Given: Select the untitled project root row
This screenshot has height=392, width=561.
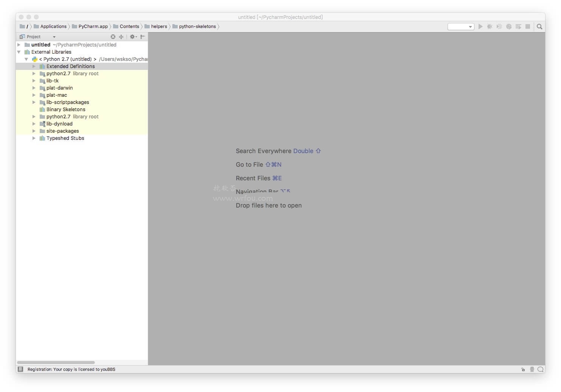Looking at the screenshot, I should 82,45.
